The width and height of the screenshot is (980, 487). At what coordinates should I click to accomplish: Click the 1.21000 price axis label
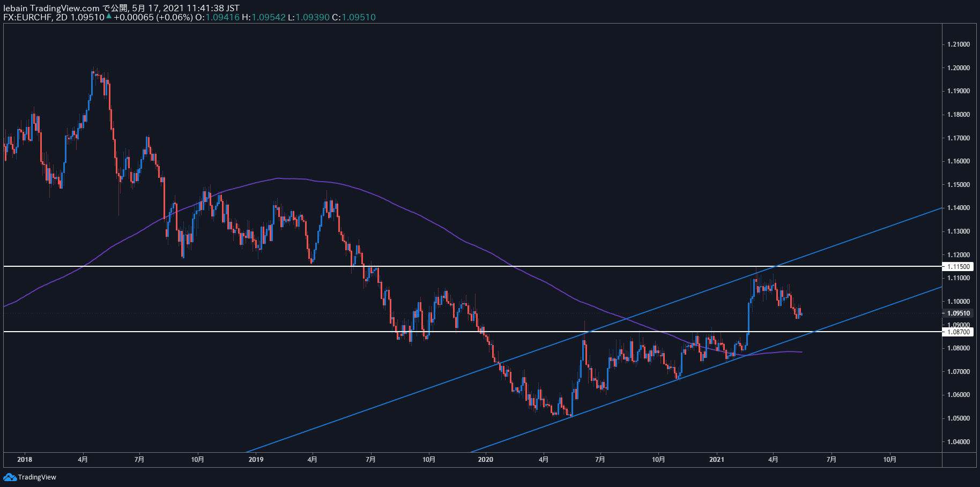click(x=959, y=44)
